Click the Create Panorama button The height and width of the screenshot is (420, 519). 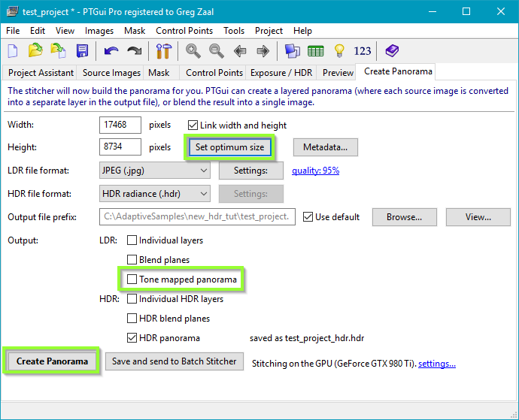coord(52,361)
